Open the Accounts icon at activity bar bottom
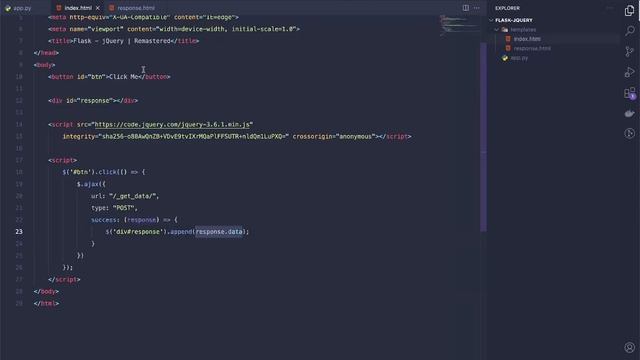Screen dimensions: 640x360 tap(629, 347)
